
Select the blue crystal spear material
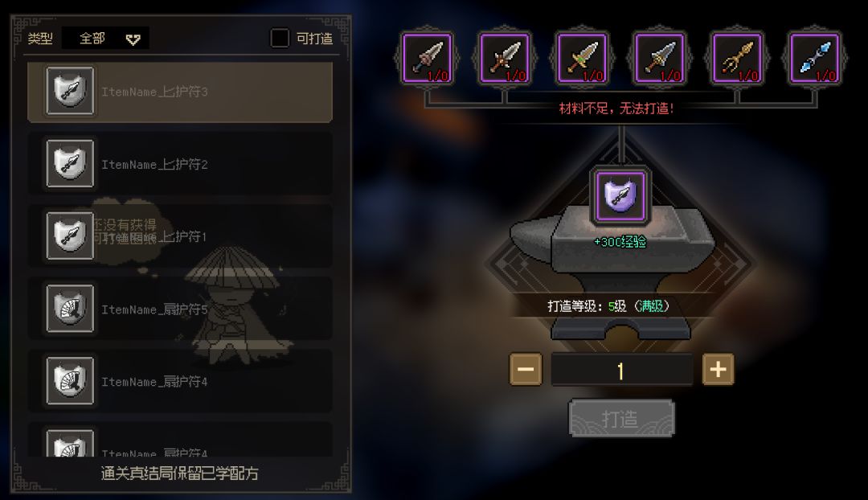click(815, 58)
